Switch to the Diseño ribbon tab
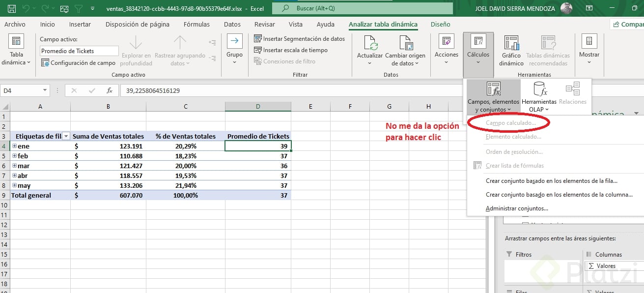The image size is (644, 293). 440,24
